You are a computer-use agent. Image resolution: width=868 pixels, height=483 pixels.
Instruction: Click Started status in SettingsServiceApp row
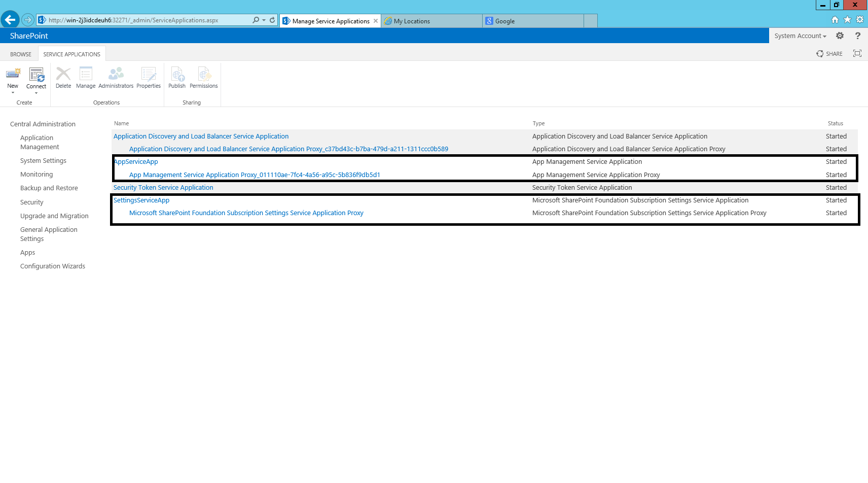[836, 200]
